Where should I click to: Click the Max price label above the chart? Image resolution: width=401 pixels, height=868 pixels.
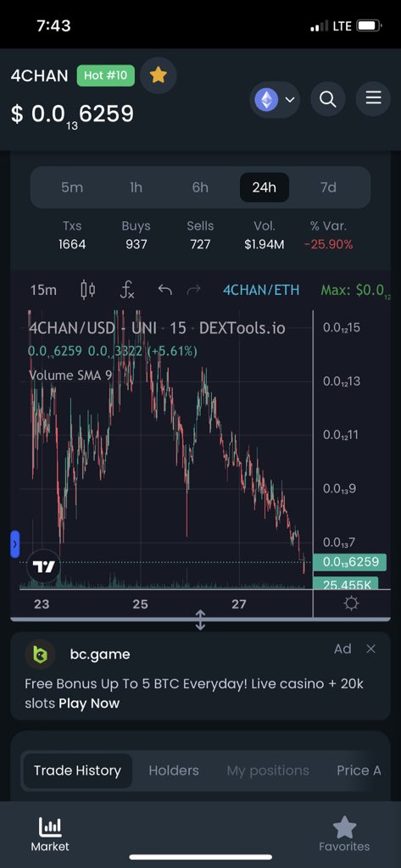pos(355,290)
